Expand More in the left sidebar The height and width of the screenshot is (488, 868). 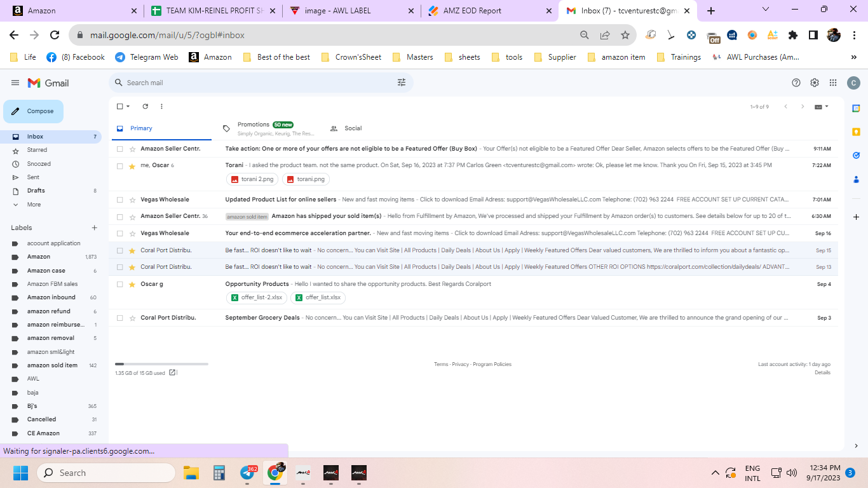pos(34,205)
